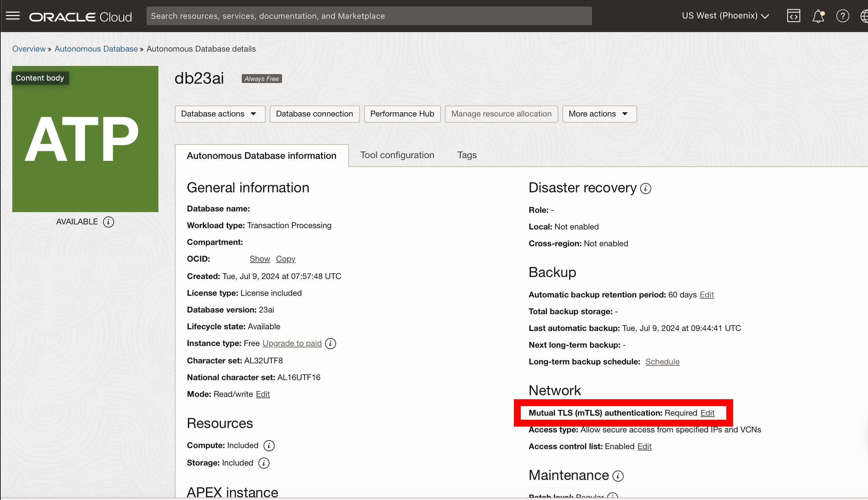Go to Overview breadcrumb
This screenshot has height=500, width=868.
pos(29,49)
